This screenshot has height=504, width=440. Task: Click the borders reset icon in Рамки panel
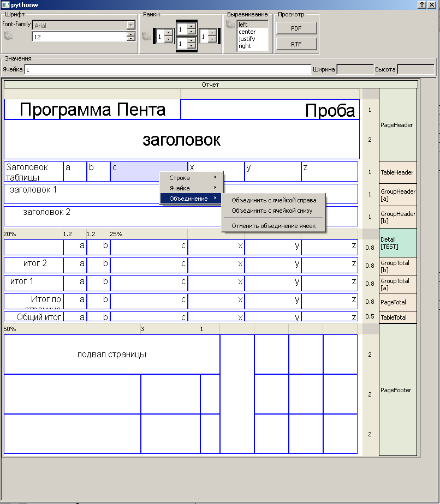tap(146, 36)
